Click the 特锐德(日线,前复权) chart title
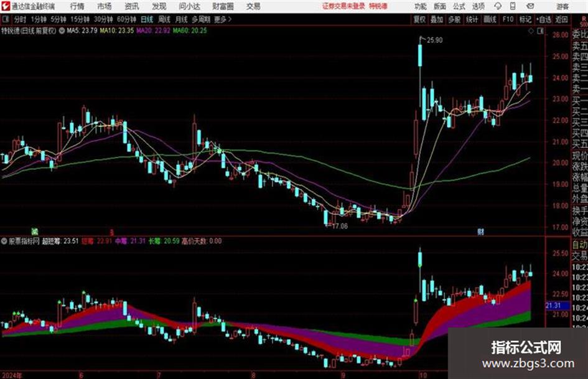The image size is (588, 379). pyautogui.click(x=29, y=30)
